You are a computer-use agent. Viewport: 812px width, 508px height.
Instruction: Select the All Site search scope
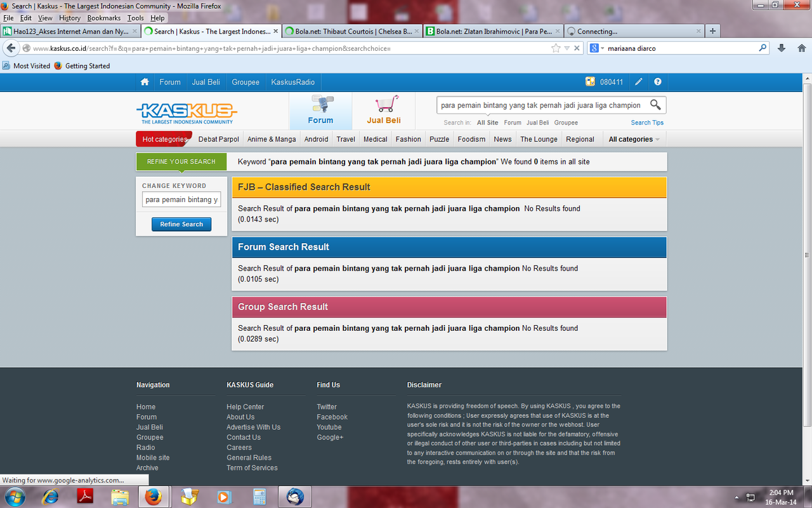point(488,123)
